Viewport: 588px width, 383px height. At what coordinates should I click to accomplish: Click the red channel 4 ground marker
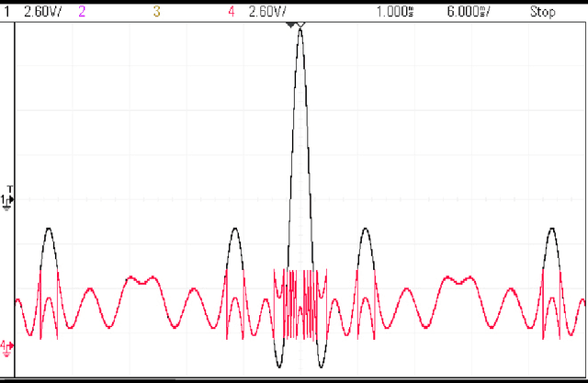[x=6, y=347]
